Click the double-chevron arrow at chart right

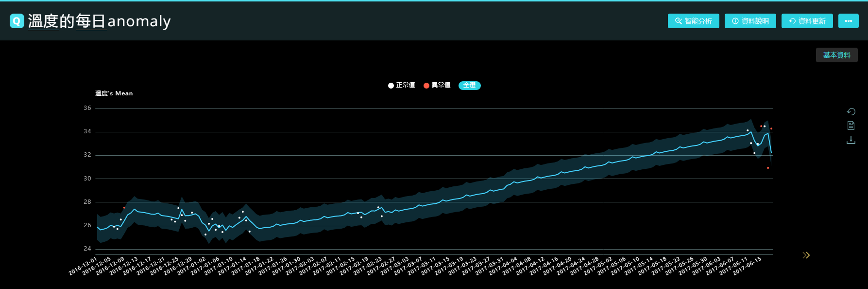click(x=806, y=255)
